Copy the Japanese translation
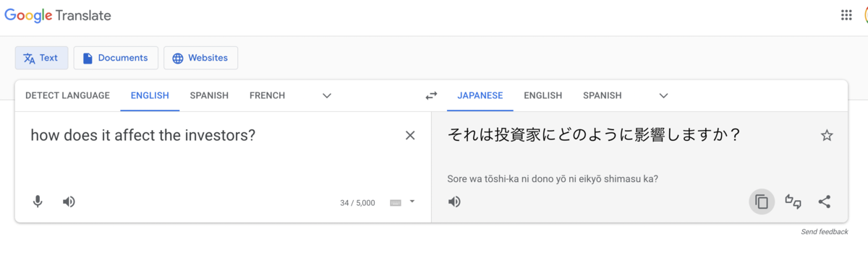 [x=762, y=202]
